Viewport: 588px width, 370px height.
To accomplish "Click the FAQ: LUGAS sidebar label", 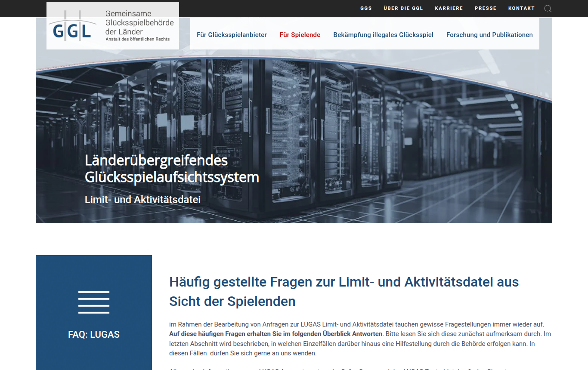I will pos(94,334).
